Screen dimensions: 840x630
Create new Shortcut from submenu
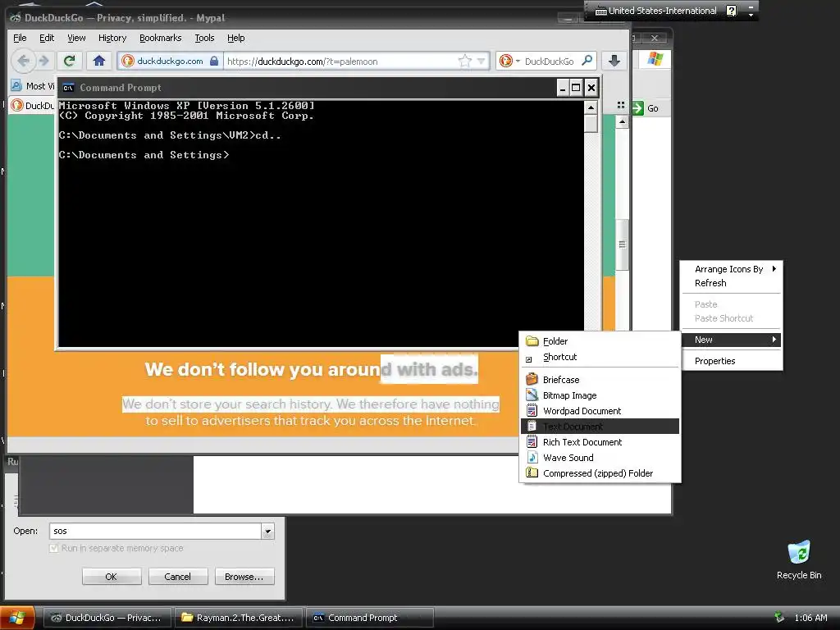click(600, 357)
